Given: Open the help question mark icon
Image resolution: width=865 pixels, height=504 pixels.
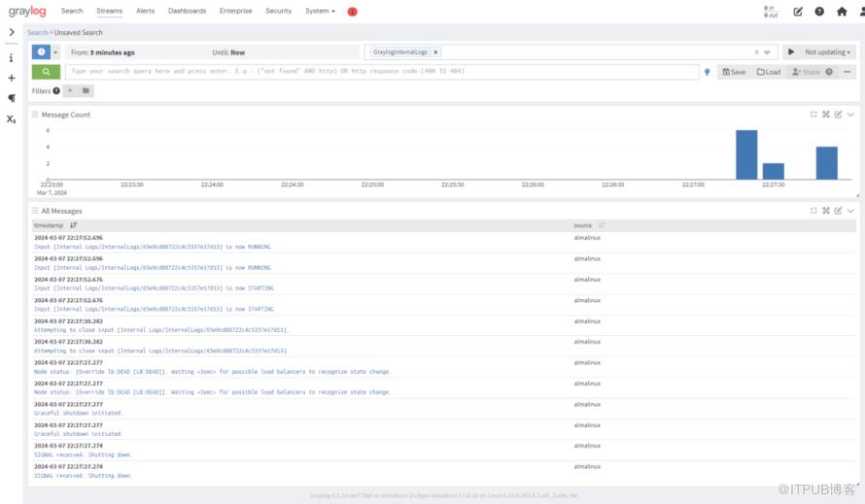Looking at the screenshot, I should pos(819,12).
